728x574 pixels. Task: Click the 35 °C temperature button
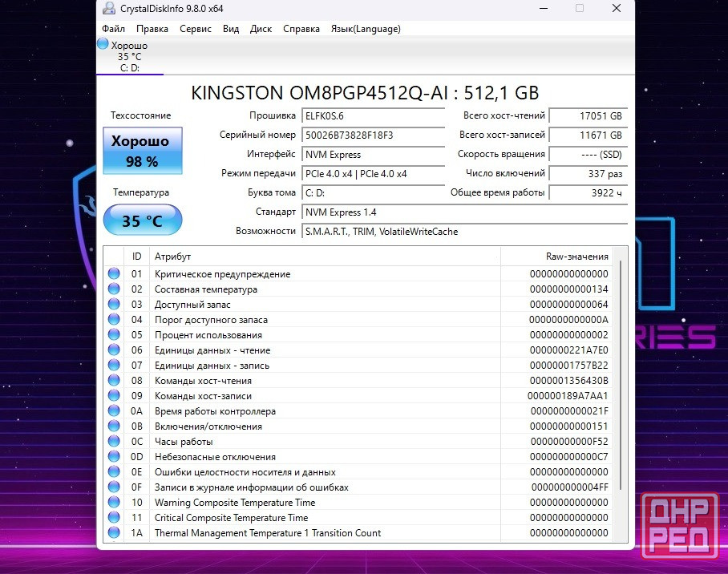(x=143, y=220)
